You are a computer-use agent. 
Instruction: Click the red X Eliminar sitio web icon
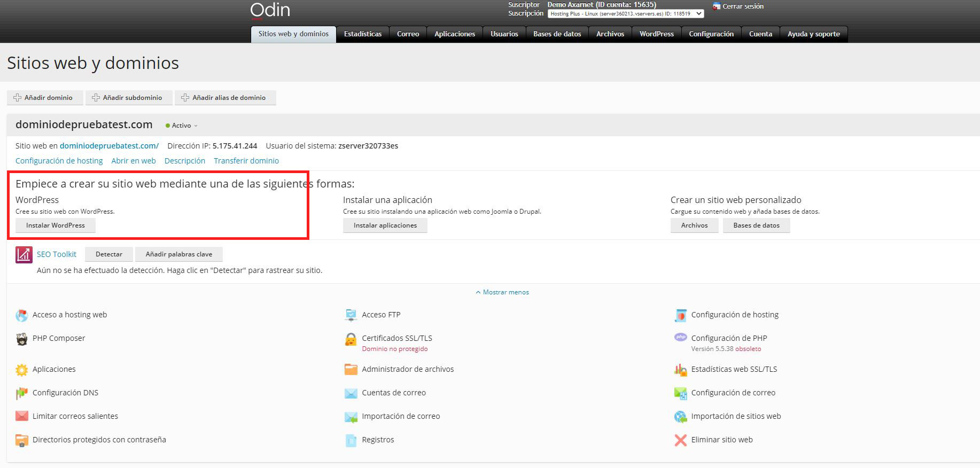(680, 440)
